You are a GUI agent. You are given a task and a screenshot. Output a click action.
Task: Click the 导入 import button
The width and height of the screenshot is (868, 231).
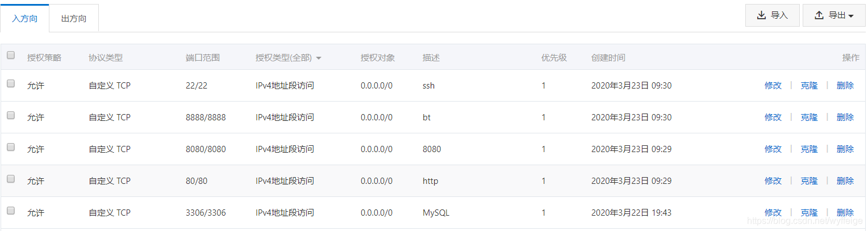773,15
